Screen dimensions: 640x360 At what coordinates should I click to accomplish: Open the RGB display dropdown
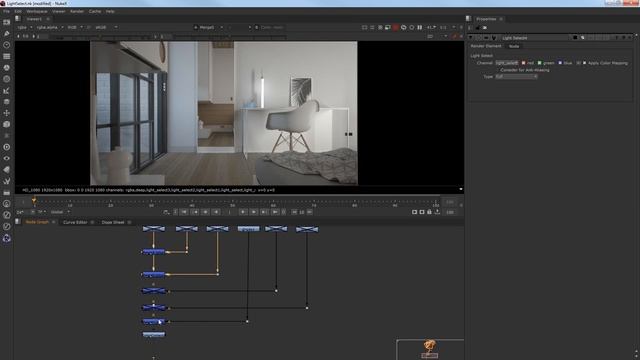point(75,27)
